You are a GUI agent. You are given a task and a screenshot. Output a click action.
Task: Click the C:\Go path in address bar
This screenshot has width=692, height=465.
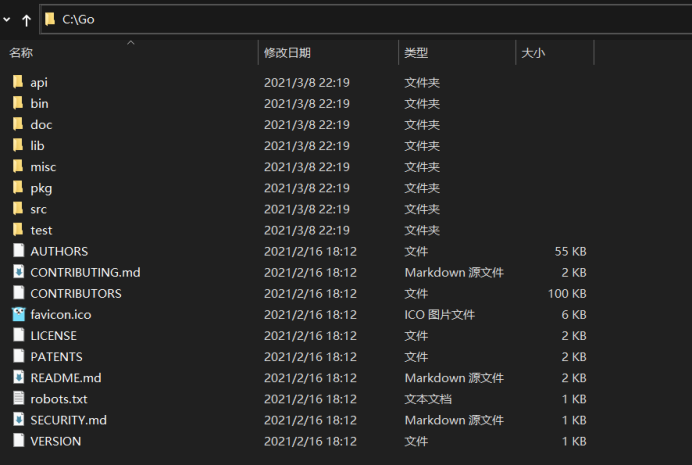(78, 19)
